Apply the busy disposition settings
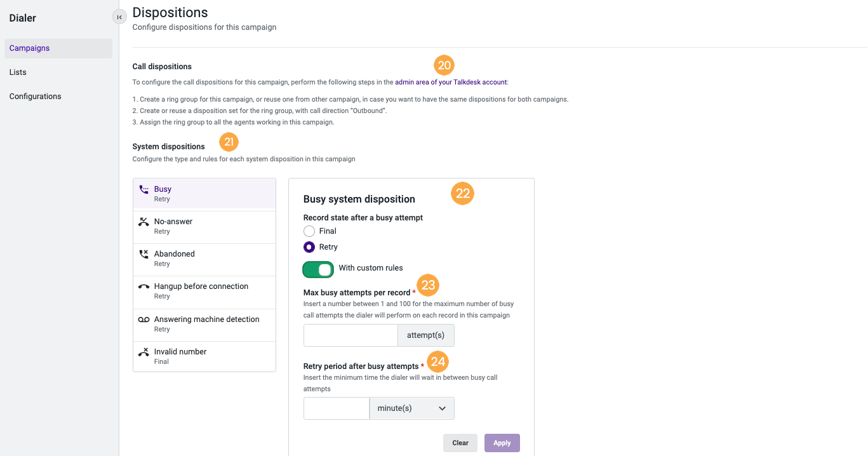868x456 pixels. 502,443
